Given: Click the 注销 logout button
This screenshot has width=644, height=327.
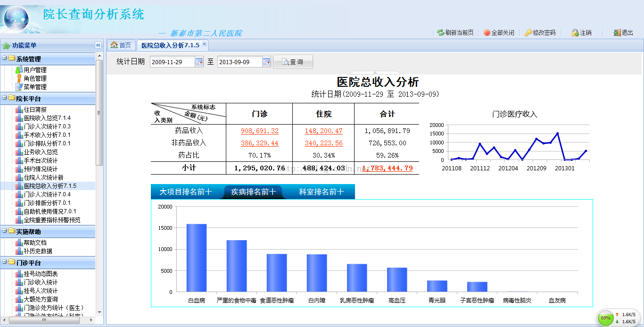Looking at the screenshot, I should 581,33.
